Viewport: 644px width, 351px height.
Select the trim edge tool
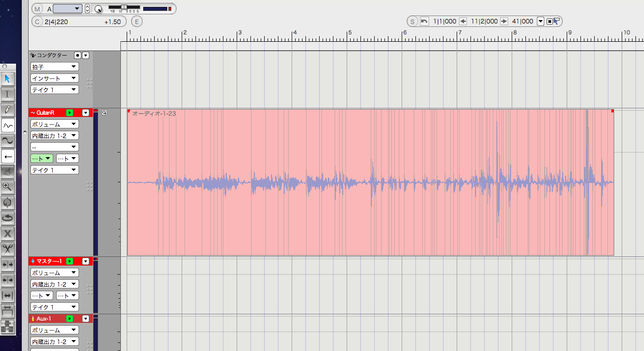click(x=7, y=264)
